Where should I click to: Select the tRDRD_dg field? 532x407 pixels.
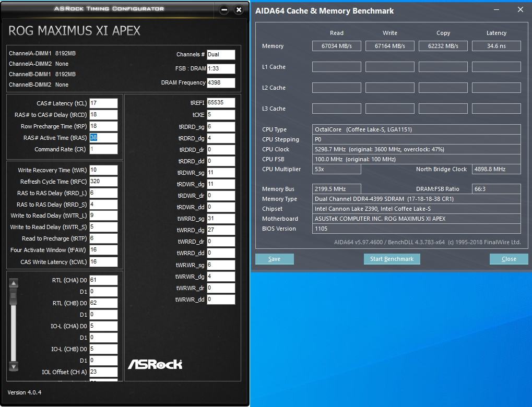tap(221, 138)
